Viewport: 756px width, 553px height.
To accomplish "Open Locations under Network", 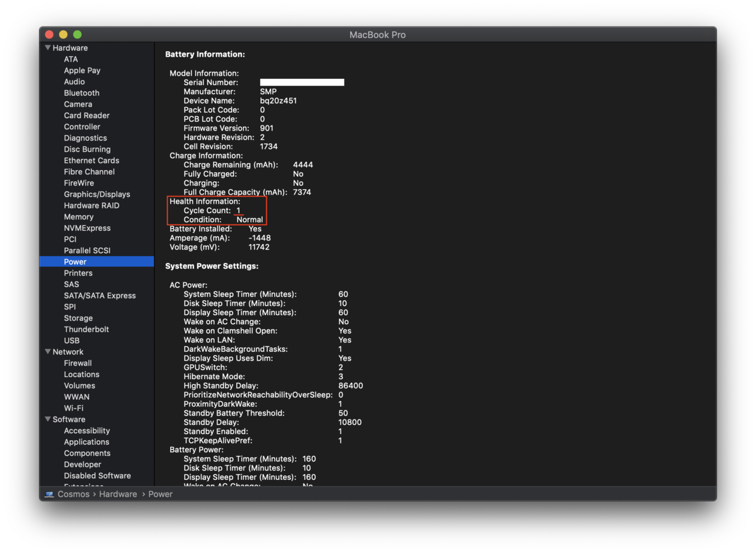I will [82, 375].
